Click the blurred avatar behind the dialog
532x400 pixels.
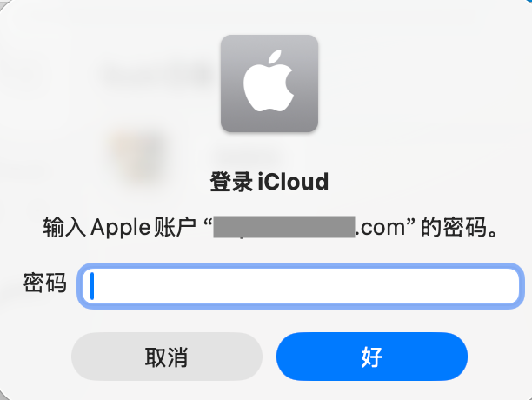pos(139,156)
